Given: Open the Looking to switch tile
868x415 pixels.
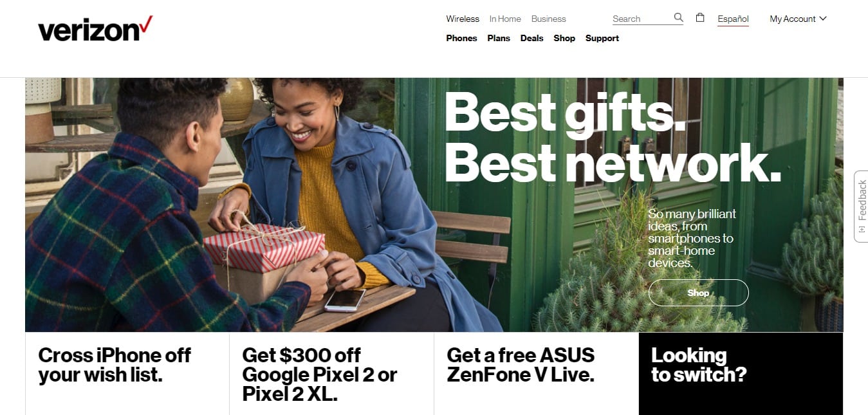Looking at the screenshot, I should (x=741, y=374).
